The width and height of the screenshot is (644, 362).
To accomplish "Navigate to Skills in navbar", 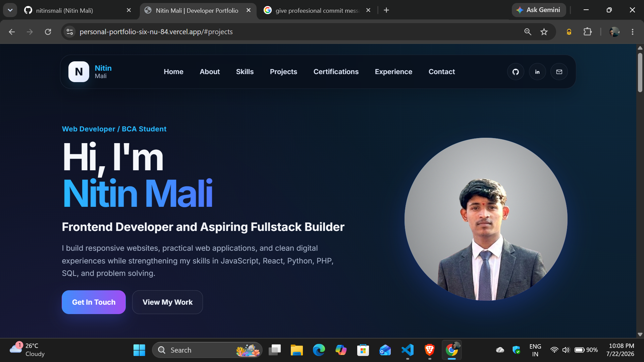I will [245, 72].
